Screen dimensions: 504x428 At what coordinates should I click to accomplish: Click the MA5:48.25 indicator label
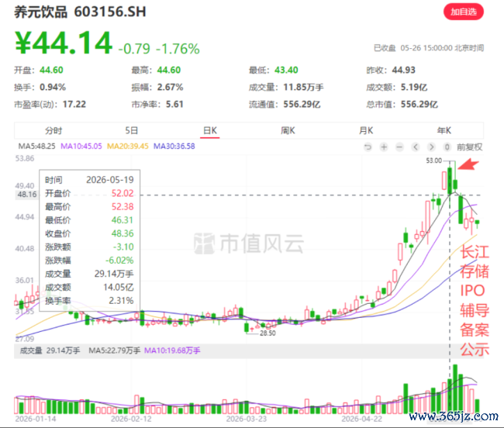point(37,147)
